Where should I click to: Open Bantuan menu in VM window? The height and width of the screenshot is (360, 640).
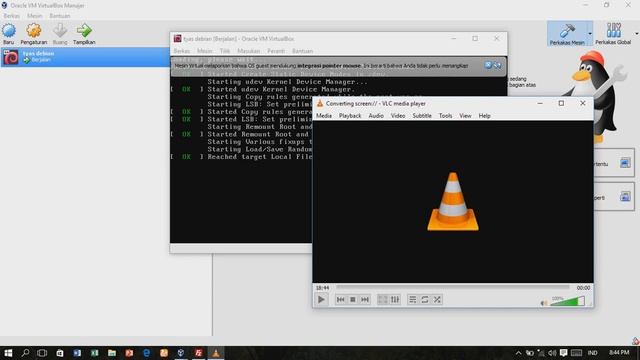[x=302, y=51]
